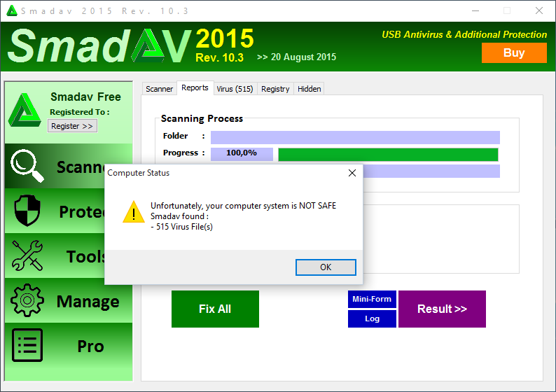This screenshot has width=556, height=392.
Task: Click the green Fix All button
Action: tap(215, 309)
